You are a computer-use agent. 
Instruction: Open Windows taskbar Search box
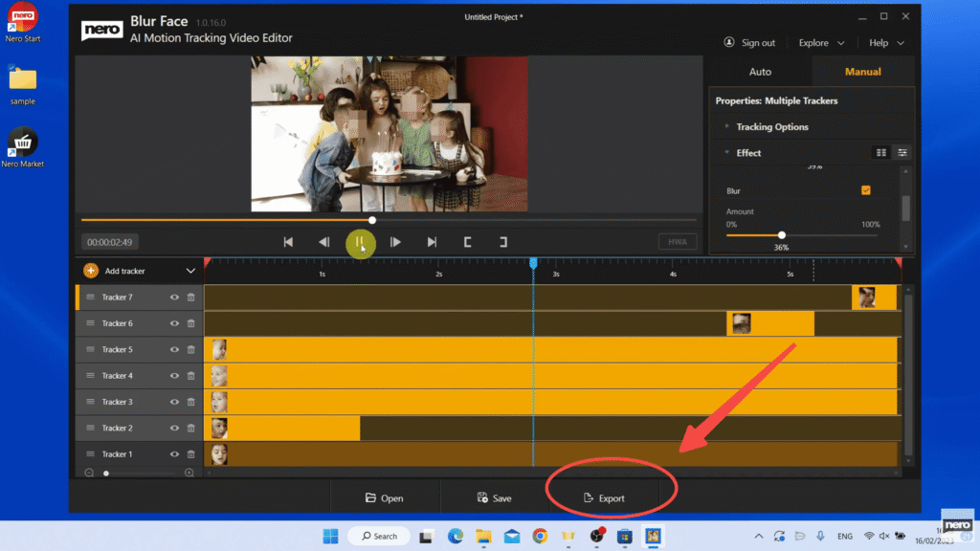[x=379, y=536]
